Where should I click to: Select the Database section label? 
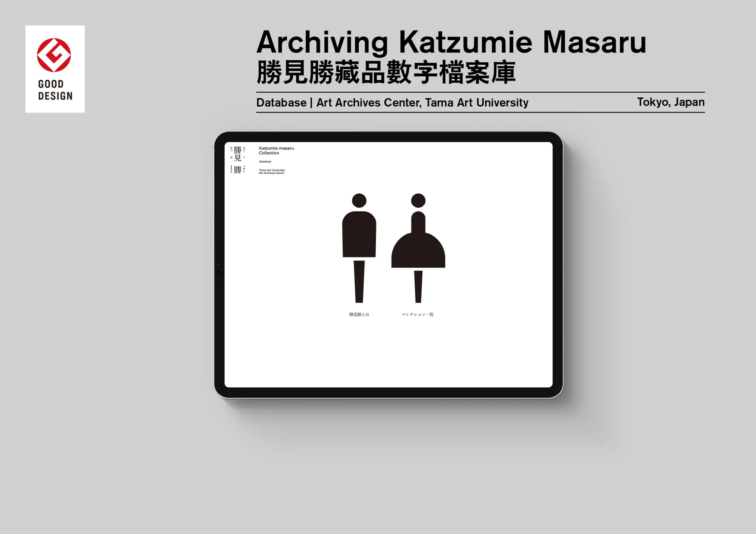265,161
